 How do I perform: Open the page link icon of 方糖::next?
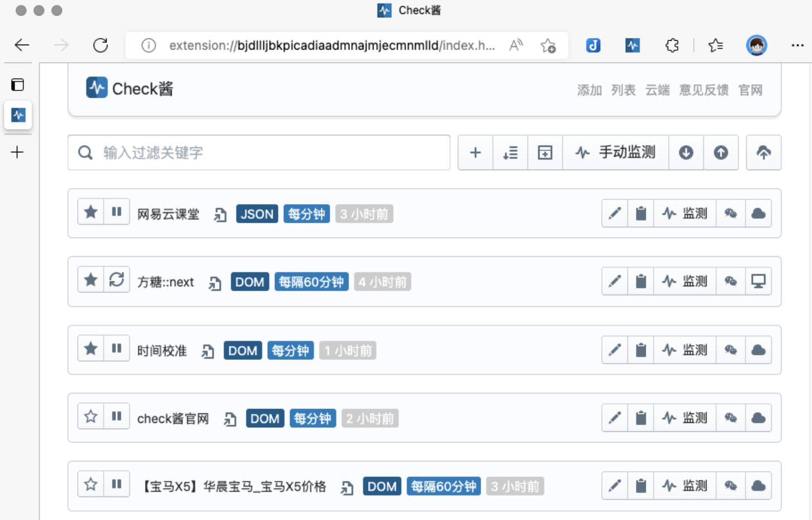(x=215, y=283)
